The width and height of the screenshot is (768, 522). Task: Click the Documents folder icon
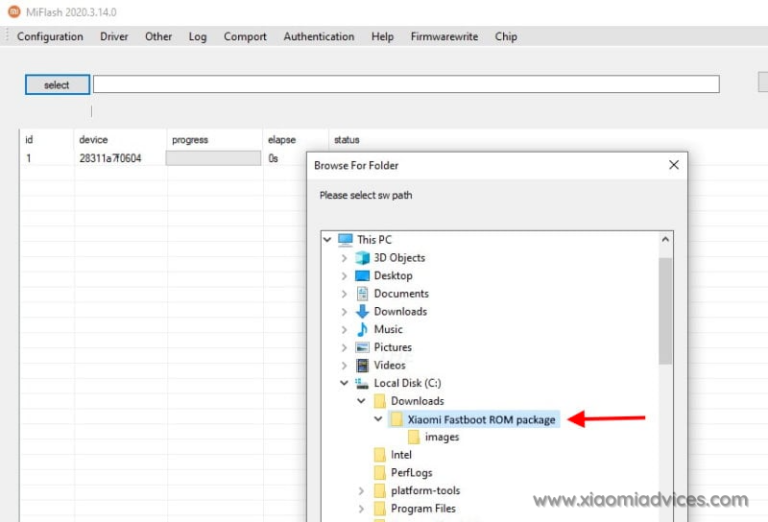point(363,294)
